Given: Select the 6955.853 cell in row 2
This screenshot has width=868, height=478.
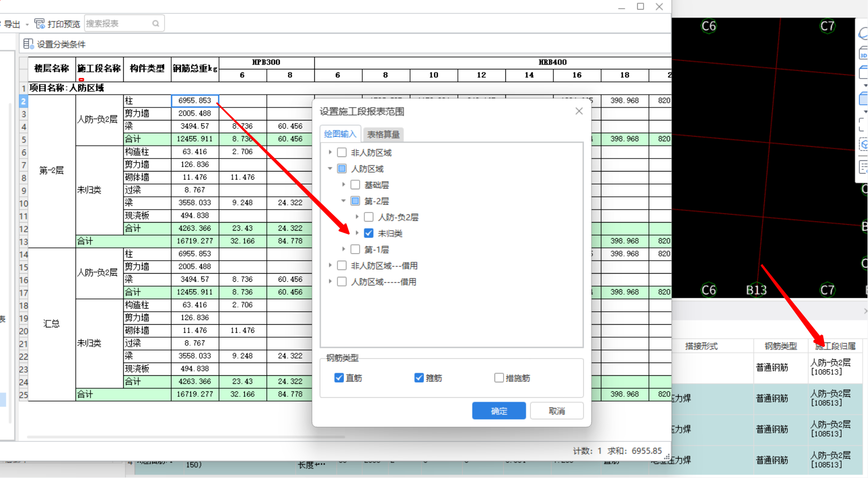Looking at the screenshot, I should [195, 101].
